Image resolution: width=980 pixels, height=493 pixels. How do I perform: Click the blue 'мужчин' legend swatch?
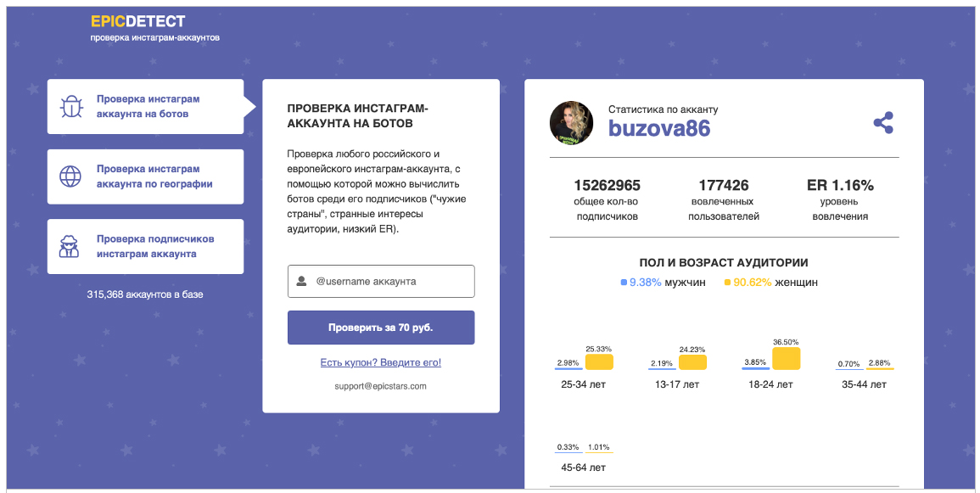(x=624, y=283)
